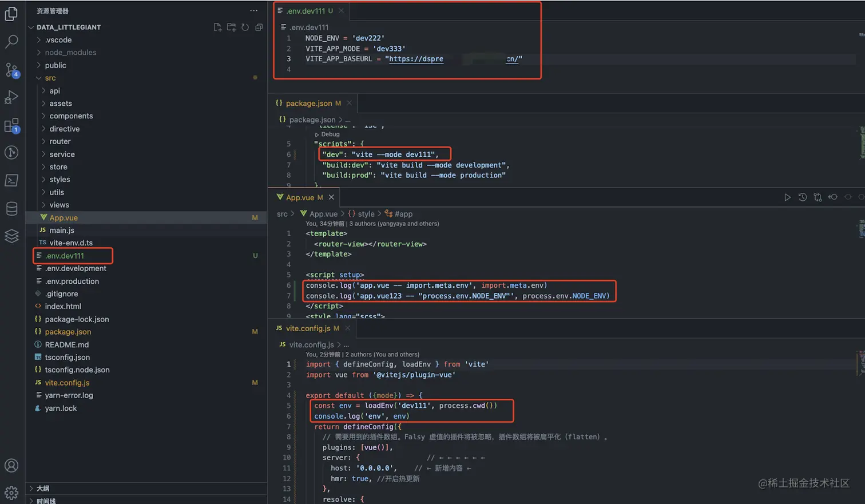
Task: Open the Run and Debug view
Action: tap(11, 97)
